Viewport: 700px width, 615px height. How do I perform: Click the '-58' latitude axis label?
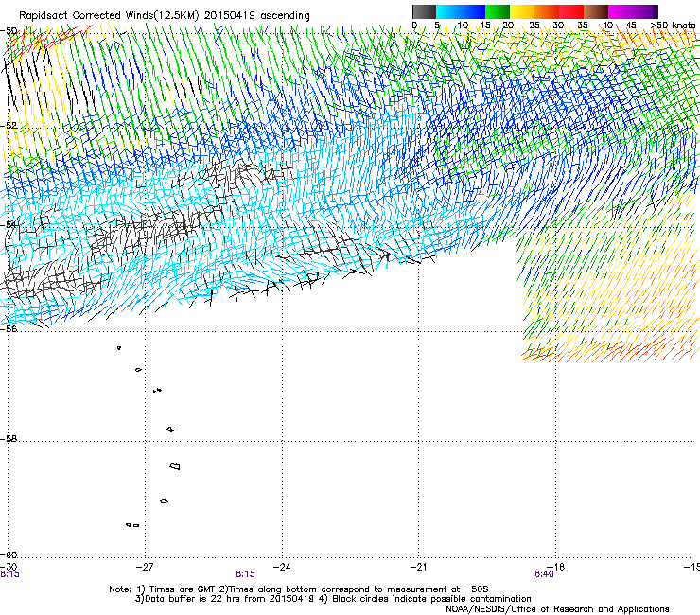coord(9,439)
